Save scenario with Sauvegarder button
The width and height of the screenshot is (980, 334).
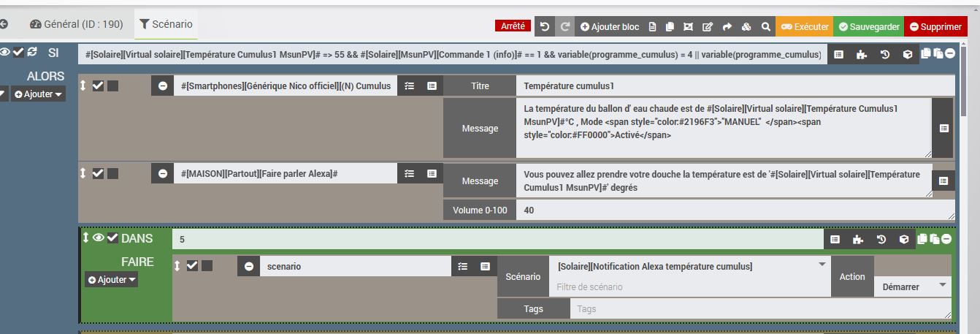[x=869, y=26]
